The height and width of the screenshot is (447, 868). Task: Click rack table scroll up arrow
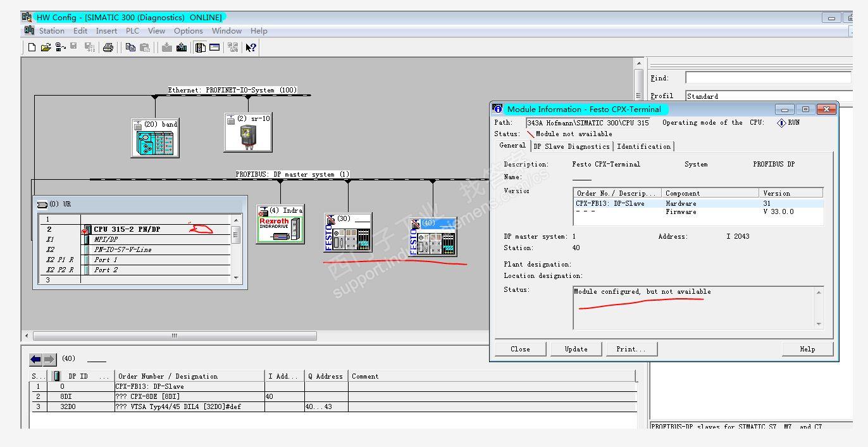click(x=237, y=220)
